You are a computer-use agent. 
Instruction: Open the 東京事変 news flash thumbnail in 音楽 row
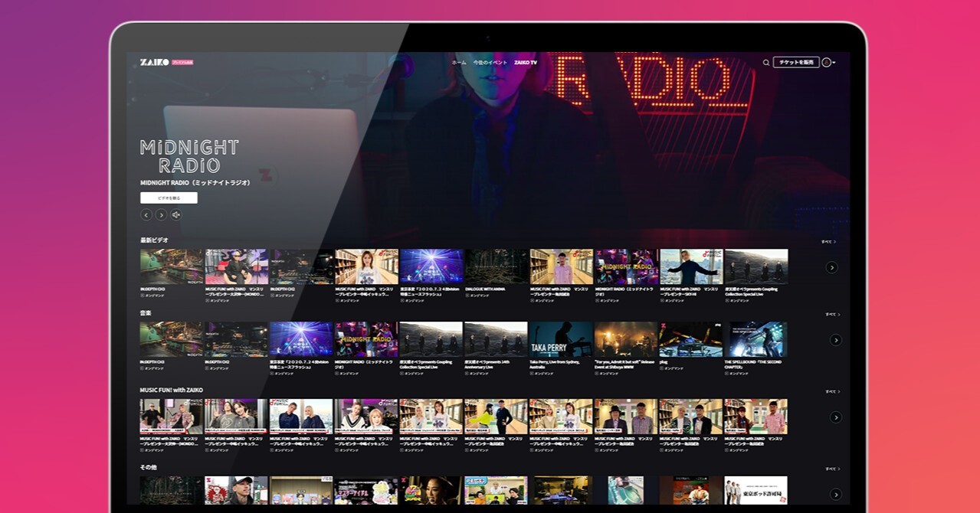(x=301, y=339)
